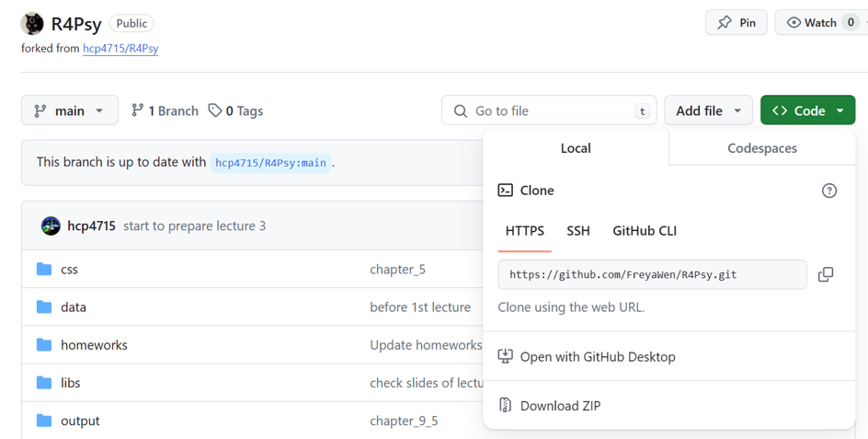This screenshot has width=868, height=439.
Task: Switch to the Codespaces tab
Action: pyautogui.click(x=761, y=148)
